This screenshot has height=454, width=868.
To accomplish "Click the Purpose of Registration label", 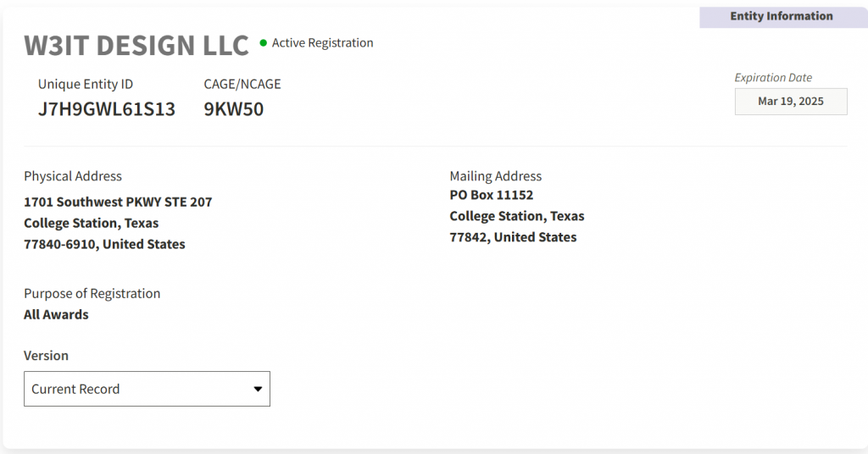I will [92, 293].
